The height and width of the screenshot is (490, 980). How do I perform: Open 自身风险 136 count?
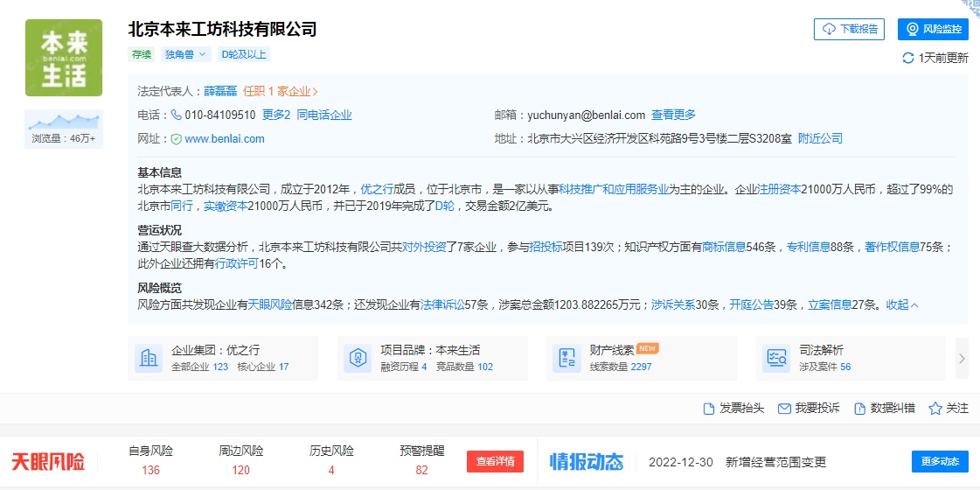click(x=150, y=460)
